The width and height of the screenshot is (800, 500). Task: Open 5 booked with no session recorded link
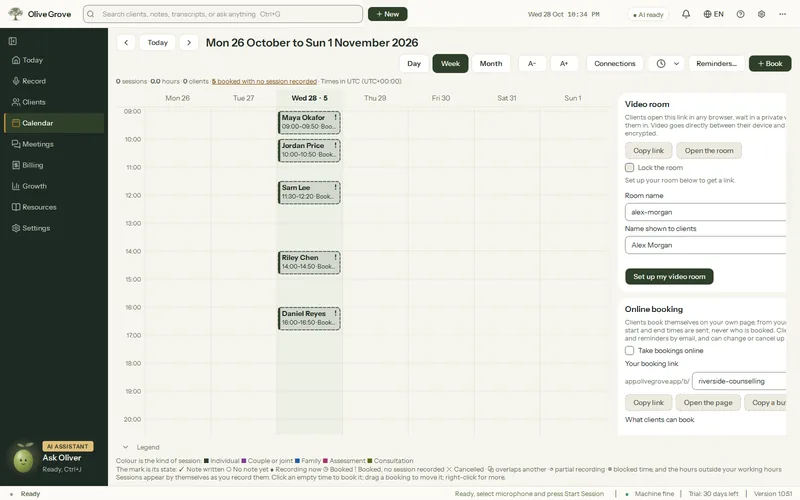(x=264, y=81)
